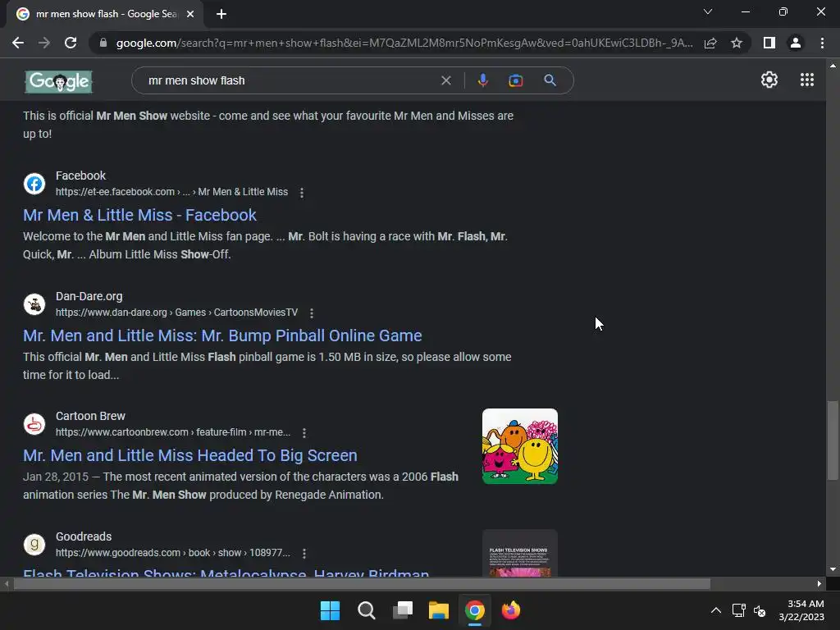
Task: Open Google quick settings gear
Action: click(x=769, y=80)
